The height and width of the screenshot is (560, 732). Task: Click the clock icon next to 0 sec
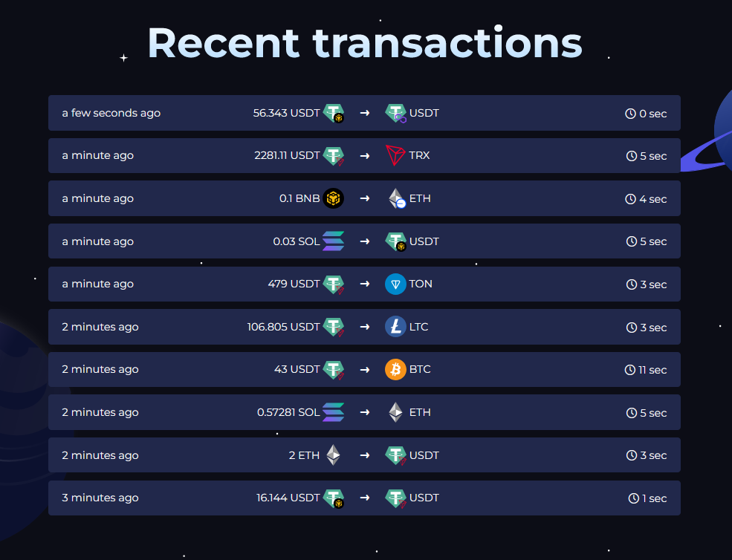click(631, 114)
